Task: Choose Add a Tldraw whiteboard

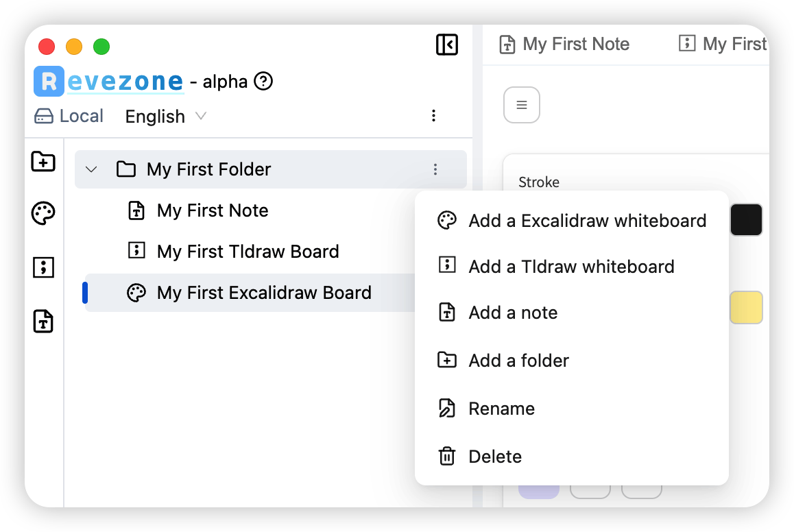Action: (570, 266)
